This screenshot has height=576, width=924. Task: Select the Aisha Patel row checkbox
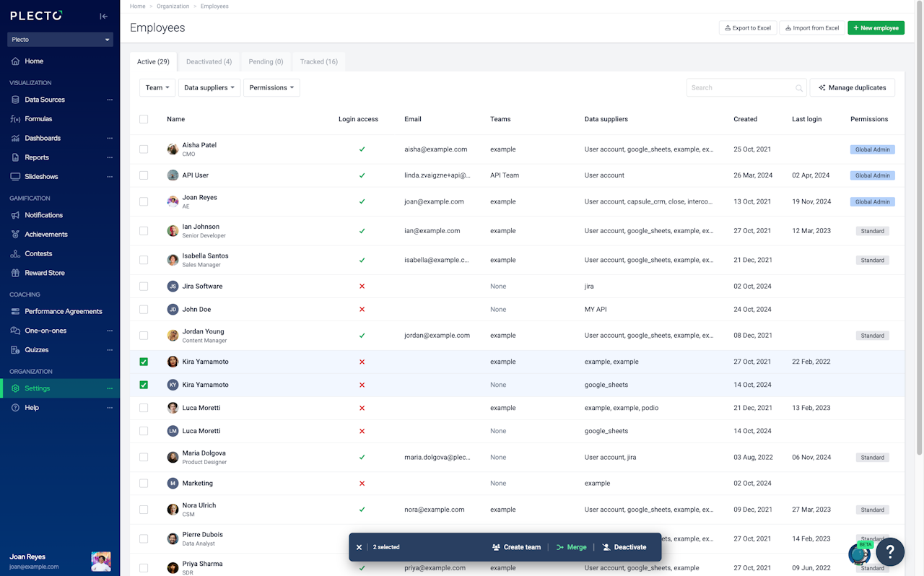(144, 149)
